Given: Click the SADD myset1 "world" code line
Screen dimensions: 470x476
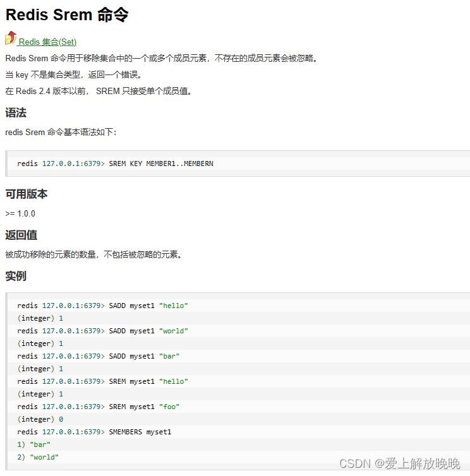Looking at the screenshot, I should [x=103, y=331].
